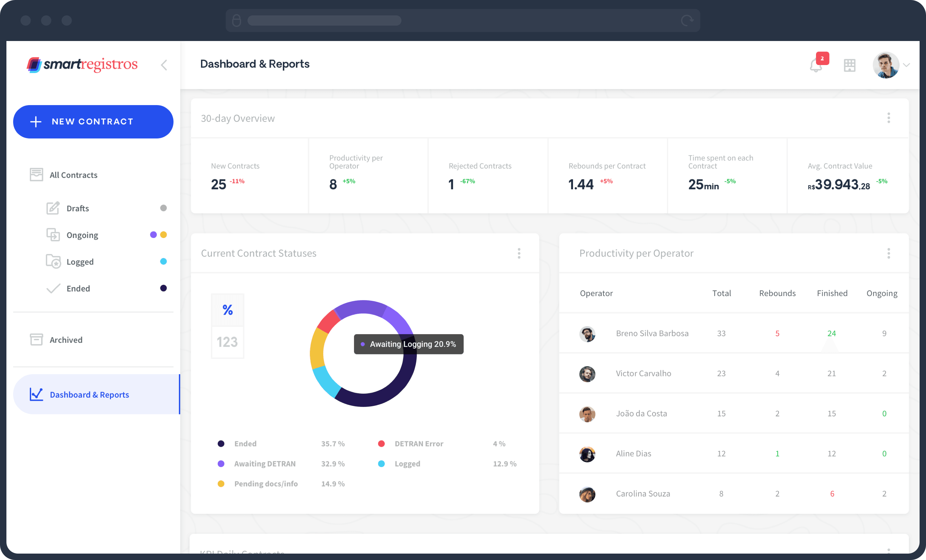Viewport: 926px width, 560px height.
Task: Open 30-day Overview options menu
Action: click(x=888, y=118)
